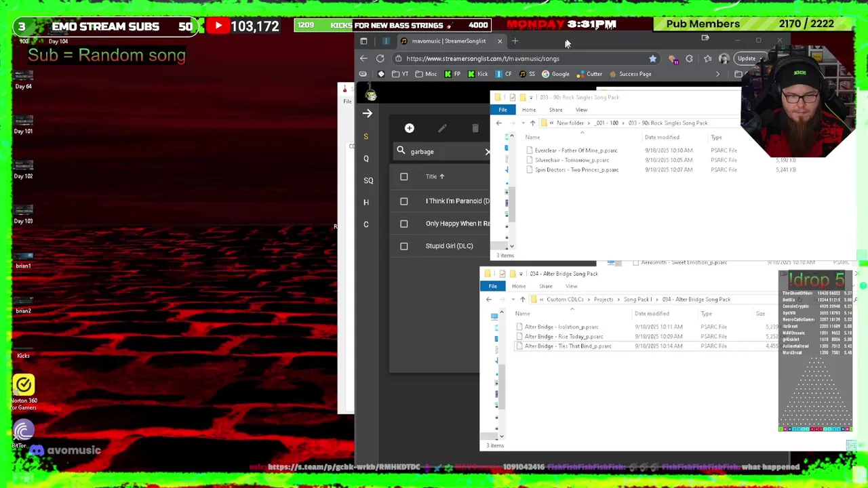
Task: Tick checkbox next to Aerosmith Sweet Emotion file
Action: pos(635,262)
